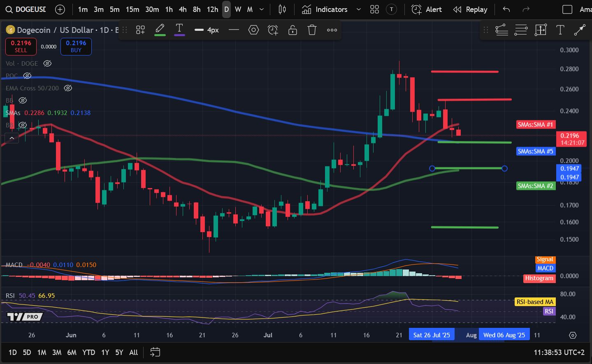Toggle visibility of upper BB indicator

(23, 100)
